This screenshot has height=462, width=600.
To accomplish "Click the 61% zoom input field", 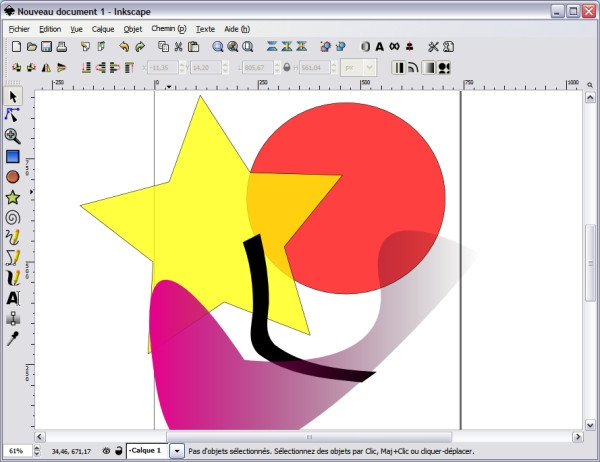I will click(18, 451).
